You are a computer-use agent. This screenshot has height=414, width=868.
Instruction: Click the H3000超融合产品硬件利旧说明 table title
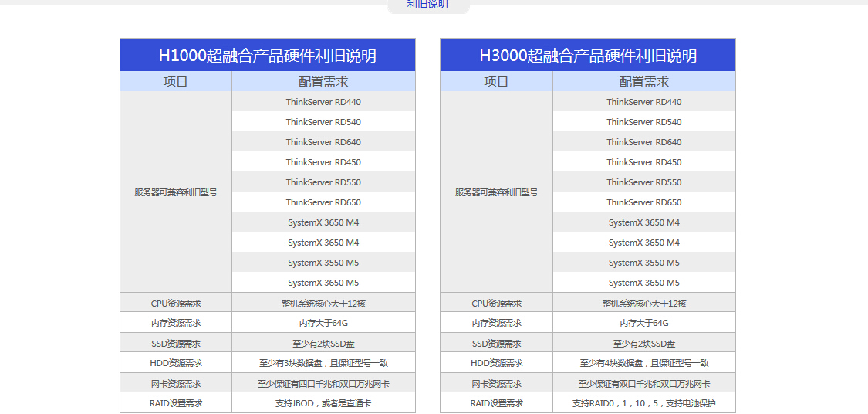tap(588, 56)
